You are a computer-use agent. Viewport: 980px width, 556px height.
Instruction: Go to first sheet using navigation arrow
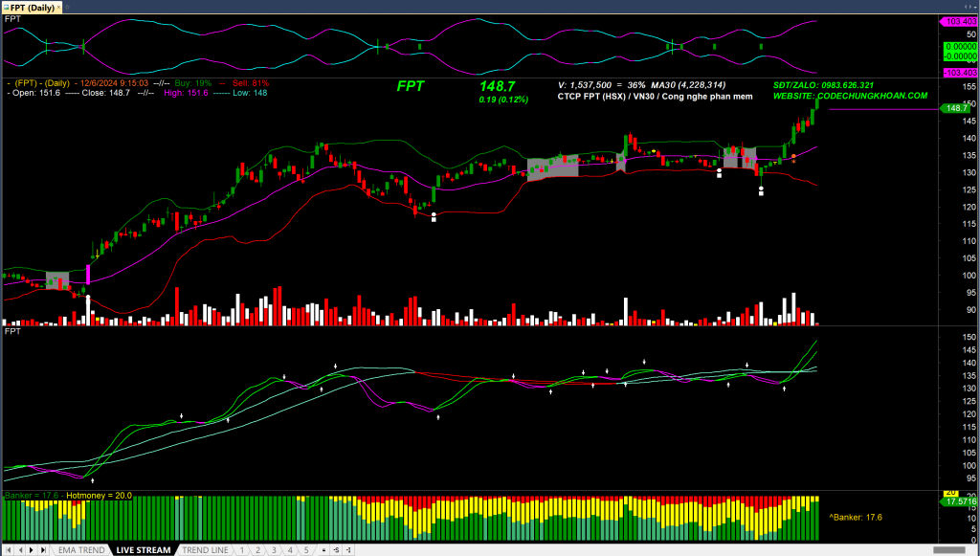click(x=8, y=550)
